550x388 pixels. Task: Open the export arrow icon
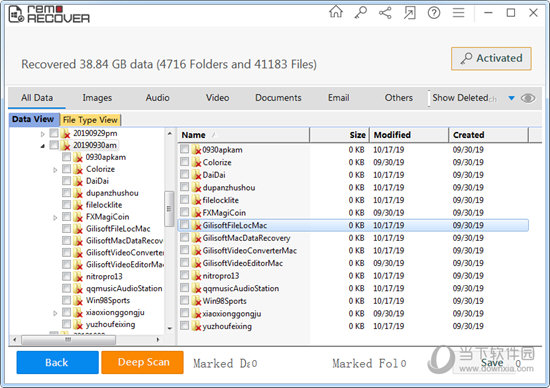[409, 13]
